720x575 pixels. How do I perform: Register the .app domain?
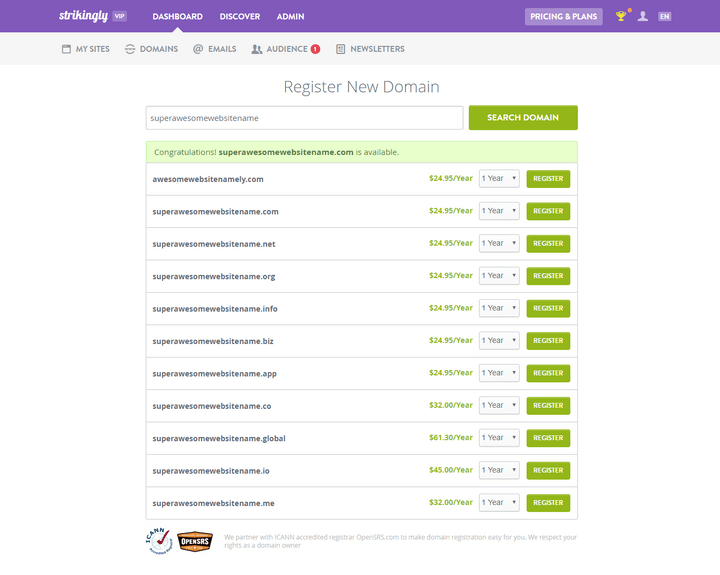coord(548,373)
